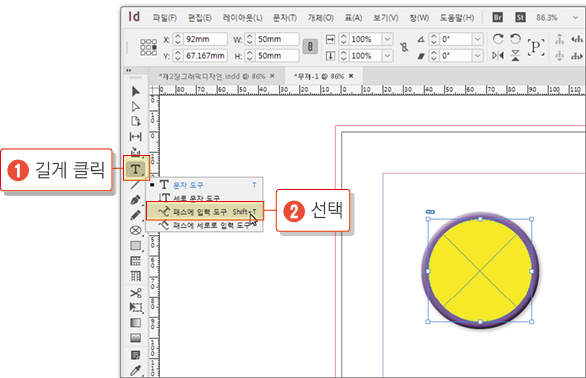This screenshot has width=586, height=378.
Task: Select the Ellipse Frame tool
Action: coord(136,230)
